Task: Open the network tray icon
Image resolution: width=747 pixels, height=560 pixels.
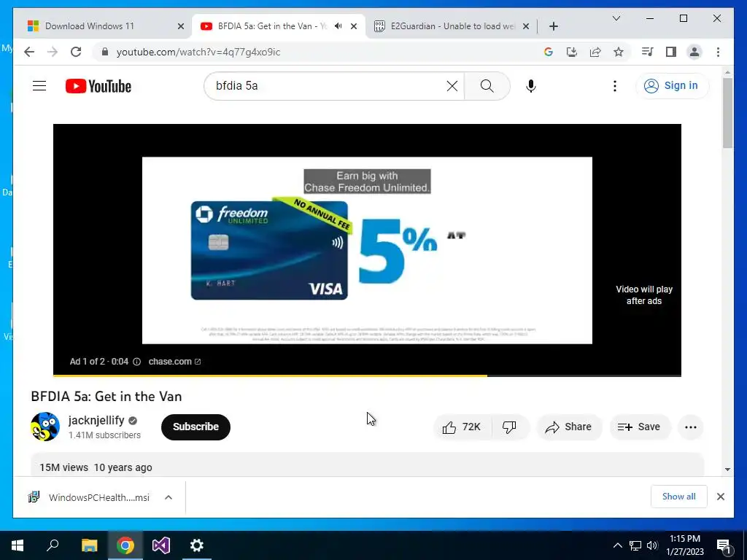Action: click(x=635, y=545)
